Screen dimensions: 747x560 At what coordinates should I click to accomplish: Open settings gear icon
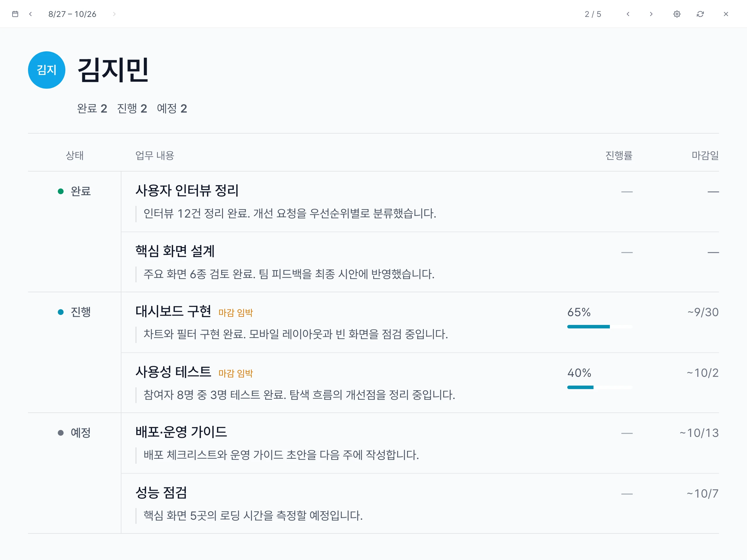pos(677,14)
